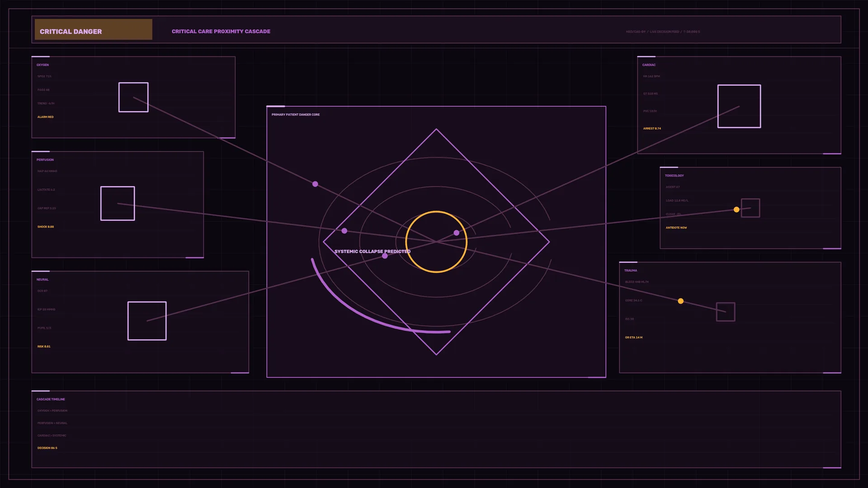Click the CARDIAC panel heading
Viewport: 868px width, 488px height.
pos(649,65)
